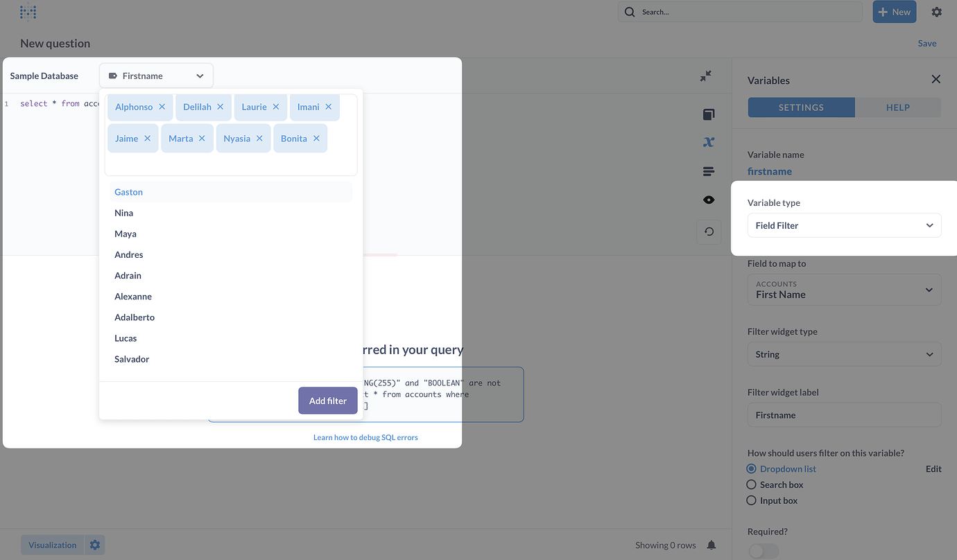Click the Add filter button
This screenshot has height=560, width=957.
pyautogui.click(x=327, y=401)
